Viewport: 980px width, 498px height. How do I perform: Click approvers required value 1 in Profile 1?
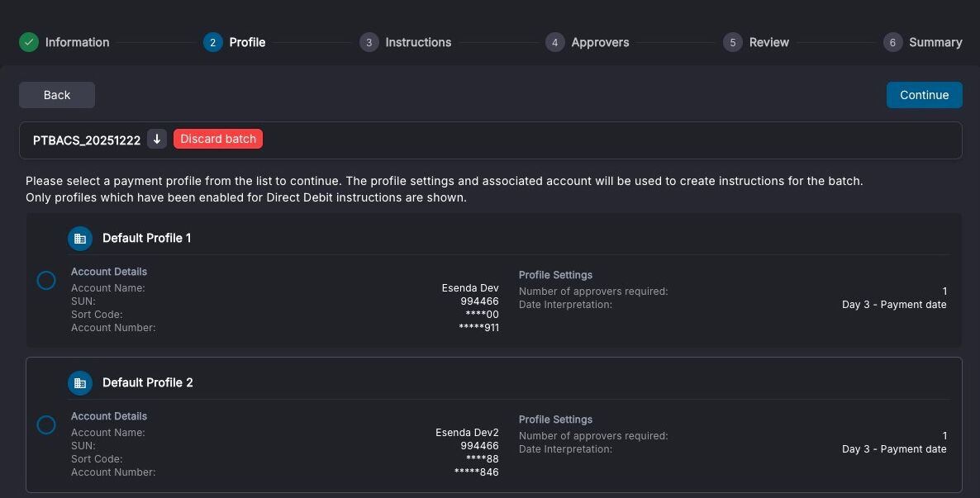[x=944, y=292]
